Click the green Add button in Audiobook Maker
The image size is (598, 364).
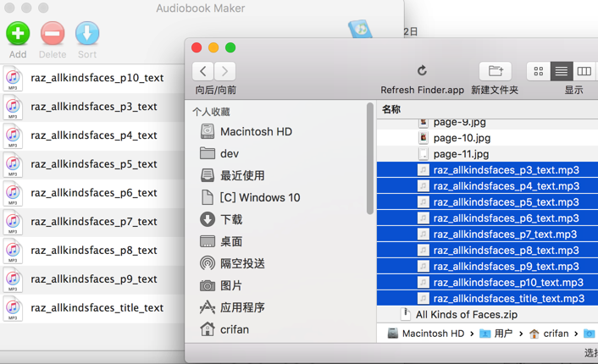click(x=18, y=34)
